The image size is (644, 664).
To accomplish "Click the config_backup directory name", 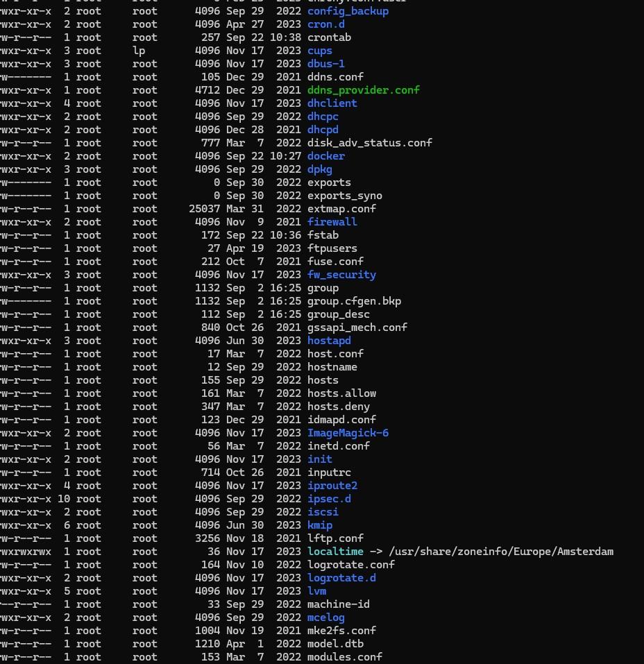I will point(348,11).
